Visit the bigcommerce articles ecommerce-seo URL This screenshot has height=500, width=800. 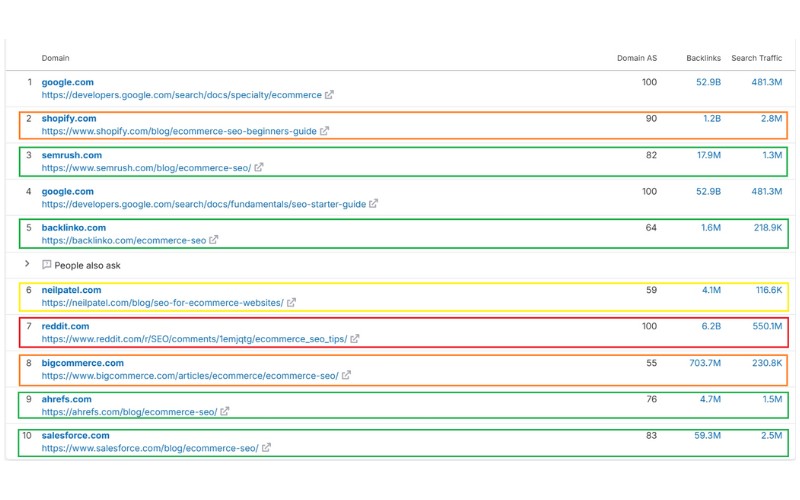(190, 376)
